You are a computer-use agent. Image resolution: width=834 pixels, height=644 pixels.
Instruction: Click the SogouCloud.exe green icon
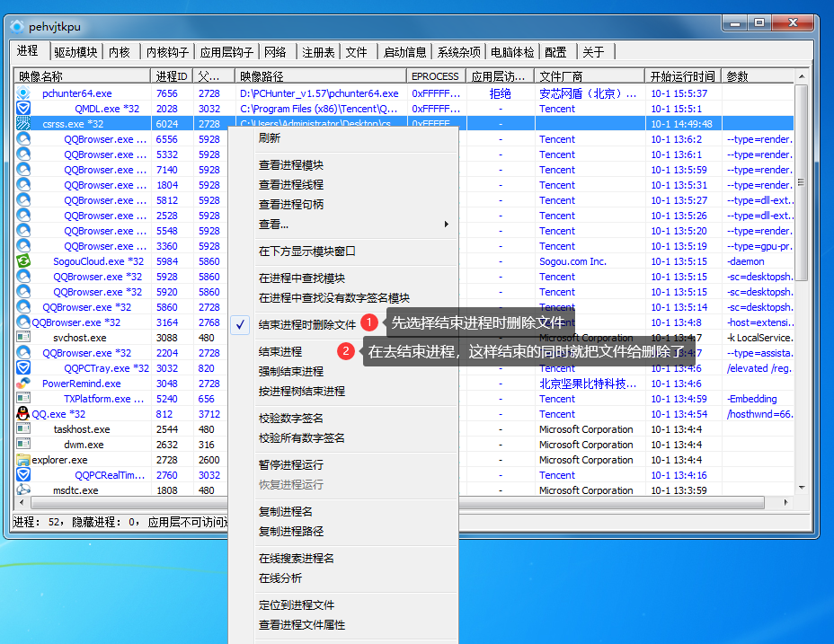point(23,261)
